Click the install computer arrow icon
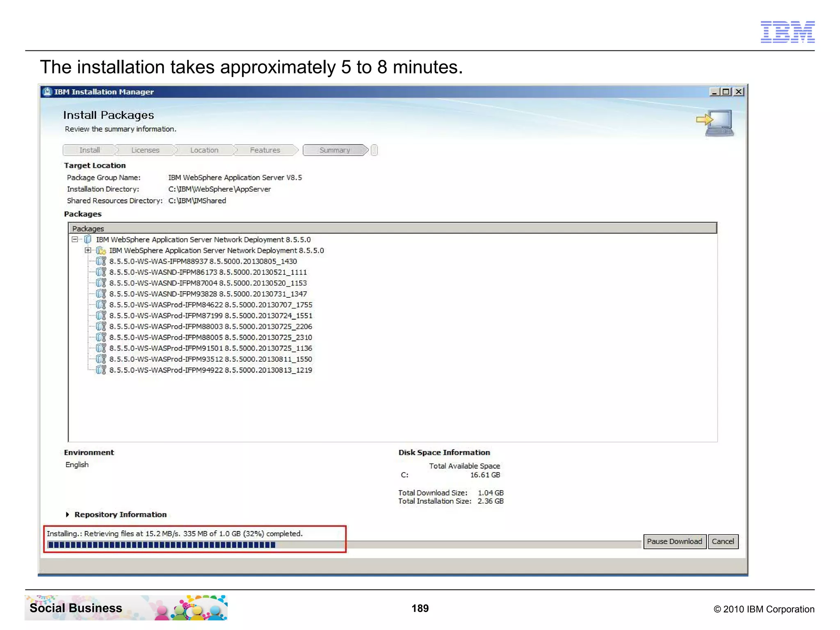The height and width of the screenshot is (630, 840). (x=715, y=123)
